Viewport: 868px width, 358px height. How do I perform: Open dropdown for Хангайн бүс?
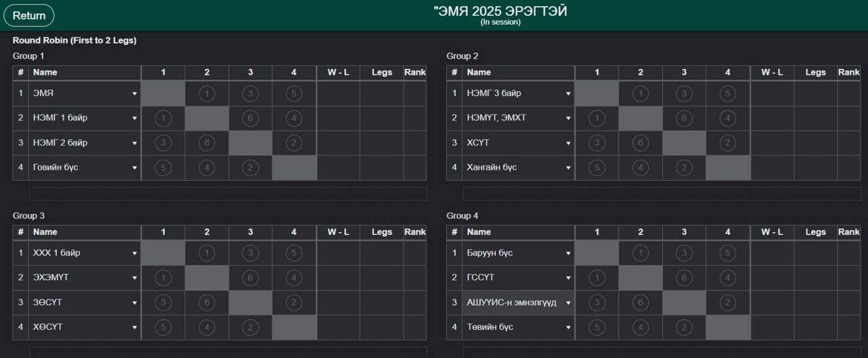click(x=568, y=168)
